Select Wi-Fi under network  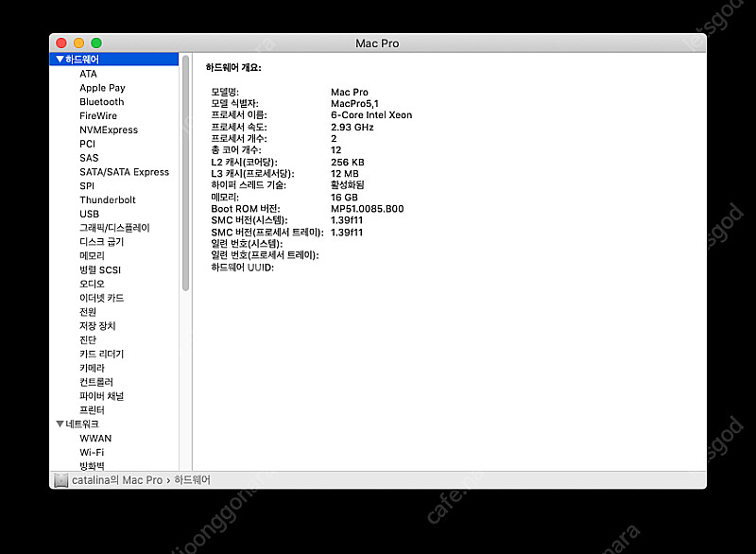coord(92,452)
